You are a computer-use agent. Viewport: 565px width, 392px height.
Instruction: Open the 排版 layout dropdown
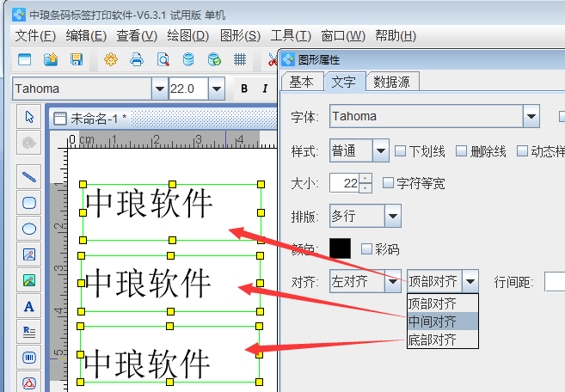pos(392,215)
